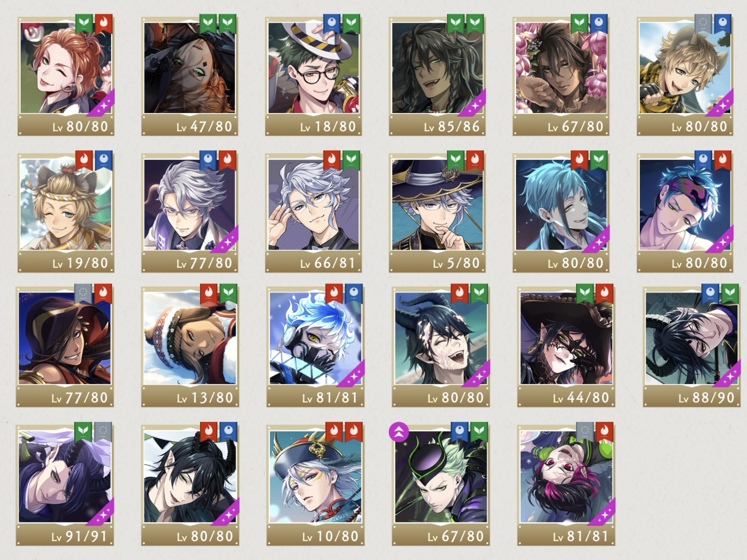This screenshot has width=747, height=560.
Task: Click the Lv 80/80 label under the orange-haired character
Action: coord(80,127)
